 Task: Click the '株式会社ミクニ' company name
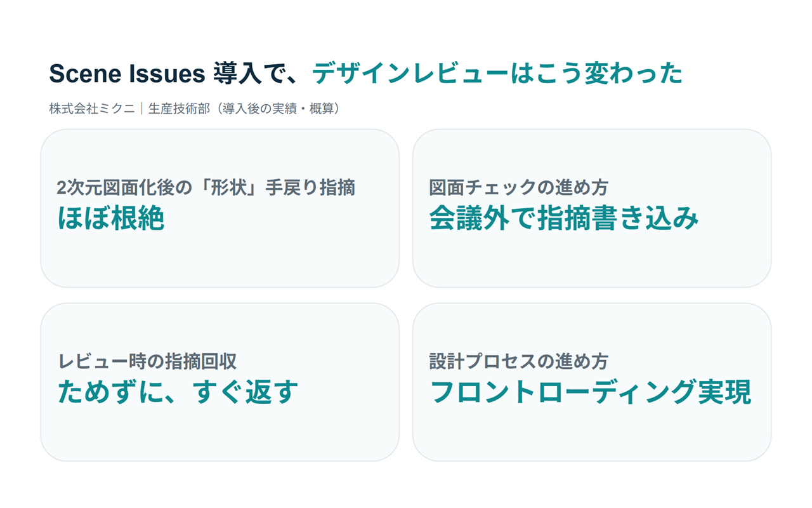pyautogui.click(x=92, y=109)
